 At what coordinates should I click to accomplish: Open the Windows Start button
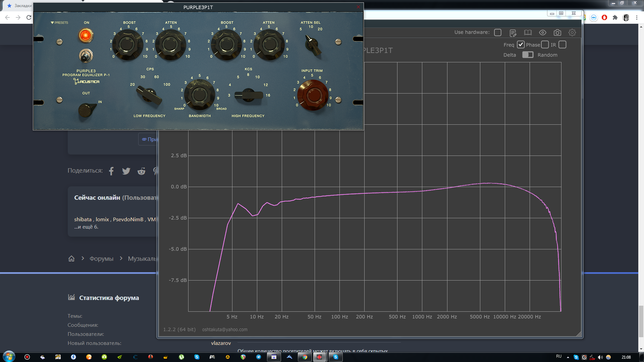click(x=9, y=357)
